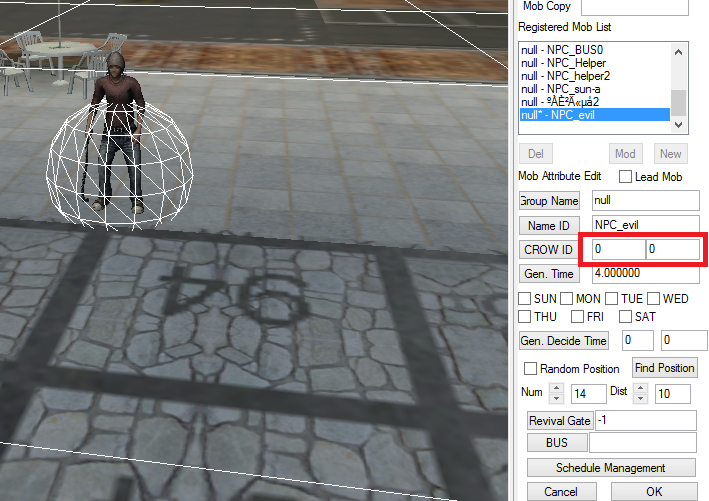Open Schedule Management
The width and height of the screenshot is (709, 501).
[610, 468]
